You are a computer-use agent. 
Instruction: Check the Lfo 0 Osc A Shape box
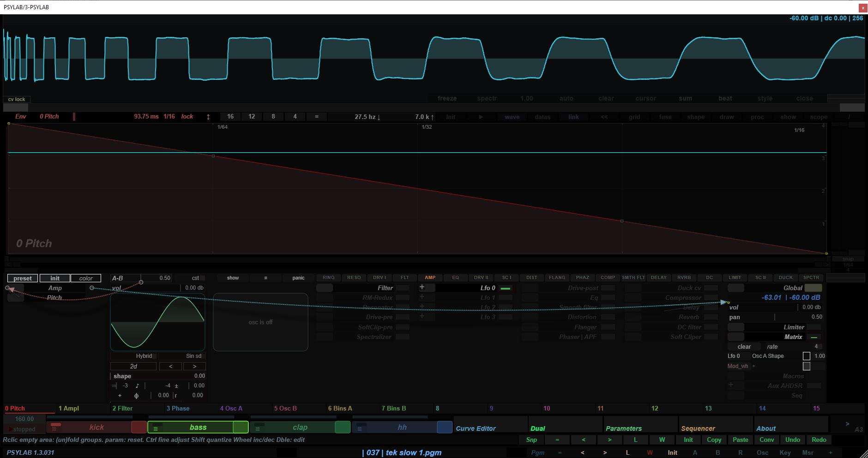pos(806,356)
